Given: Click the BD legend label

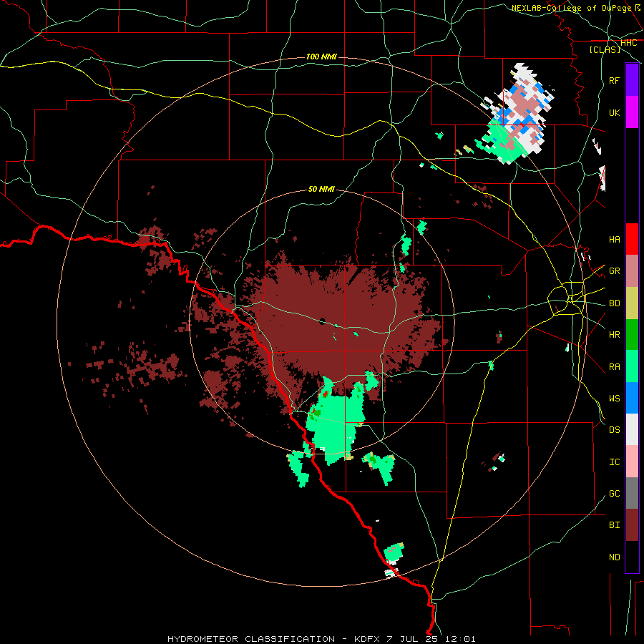Looking at the screenshot, I should [x=615, y=303].
